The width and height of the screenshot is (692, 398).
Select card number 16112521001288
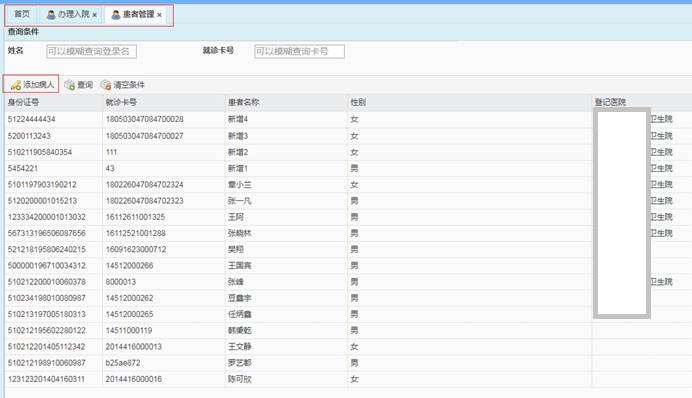[x=135, y=233]
